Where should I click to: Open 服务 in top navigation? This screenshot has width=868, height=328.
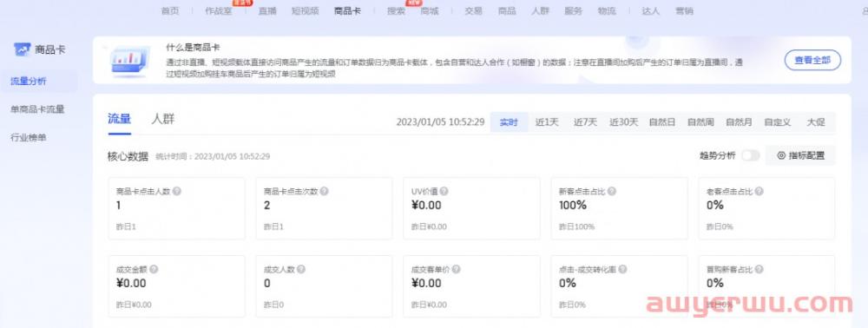(573, 11)
